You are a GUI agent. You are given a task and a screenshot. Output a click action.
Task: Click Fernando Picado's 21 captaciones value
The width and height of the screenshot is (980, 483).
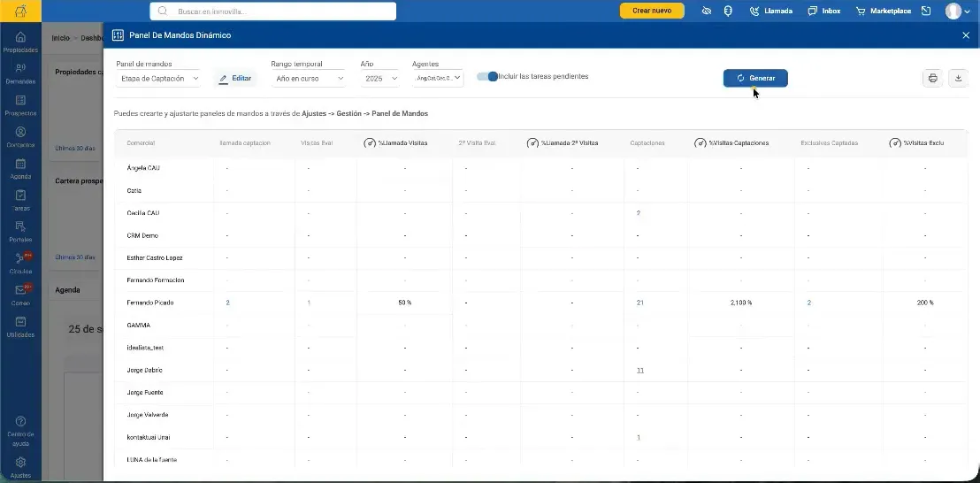click(x=640, y=303)
